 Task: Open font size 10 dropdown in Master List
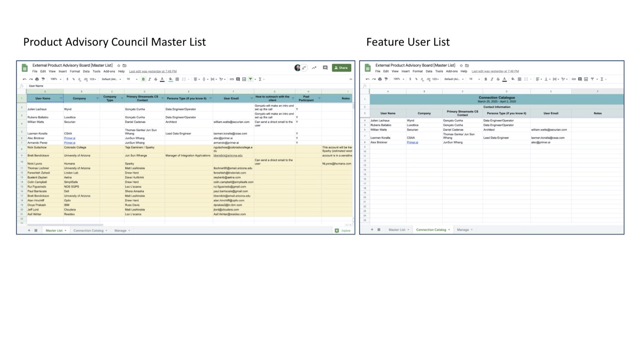click(132, 79)
